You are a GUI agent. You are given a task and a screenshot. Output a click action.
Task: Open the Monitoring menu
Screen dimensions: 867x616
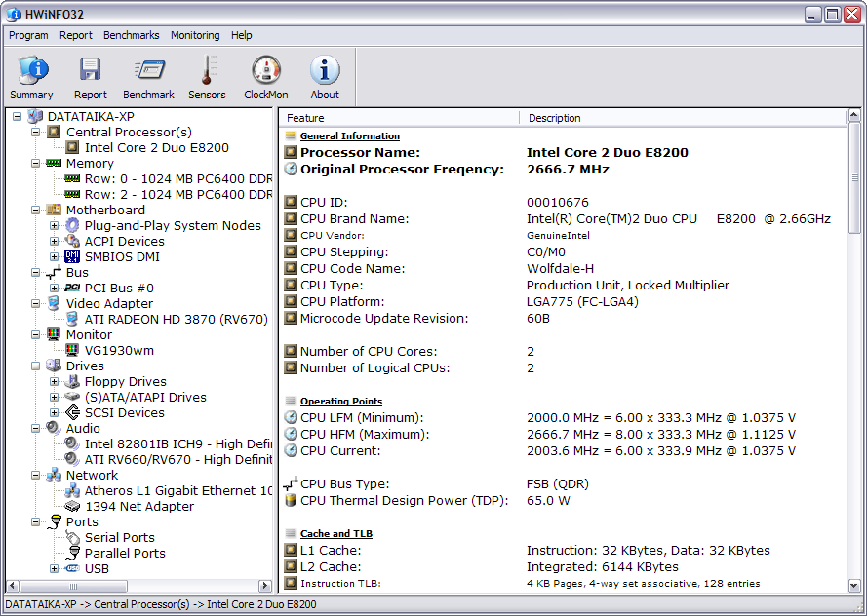coord(195,35)
